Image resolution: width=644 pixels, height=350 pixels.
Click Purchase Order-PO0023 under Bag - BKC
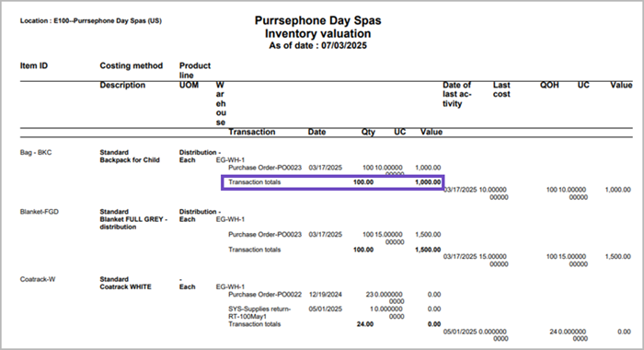265,168
